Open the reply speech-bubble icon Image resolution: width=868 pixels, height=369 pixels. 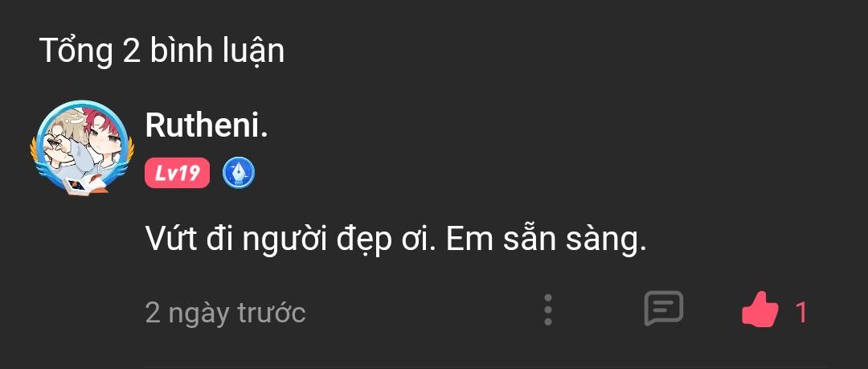663,309
